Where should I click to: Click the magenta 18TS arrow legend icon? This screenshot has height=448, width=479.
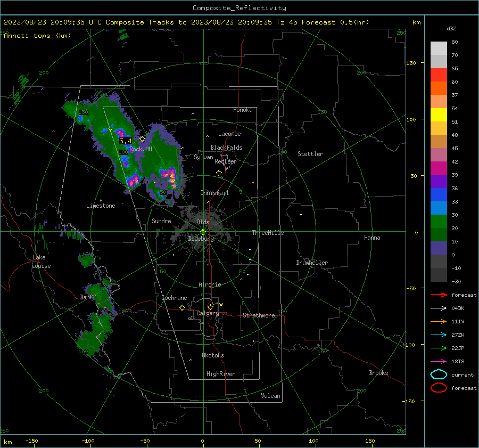point(439,362)
